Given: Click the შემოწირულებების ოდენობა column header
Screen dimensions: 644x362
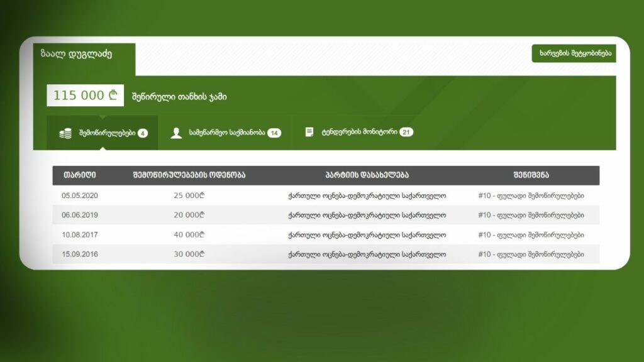Looking at the screenshot, I should click(x=189, y=175).
